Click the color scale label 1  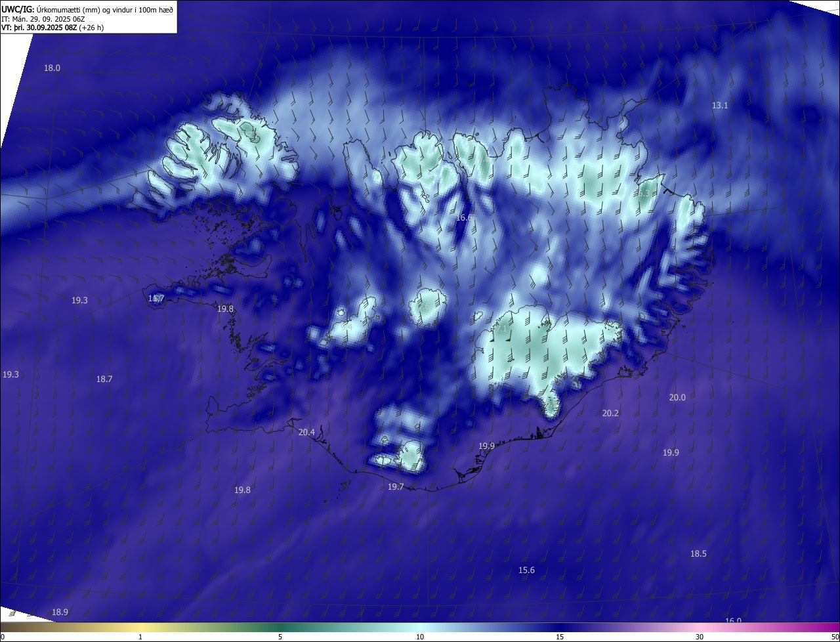pyautogui.click(x=140, y=637)
